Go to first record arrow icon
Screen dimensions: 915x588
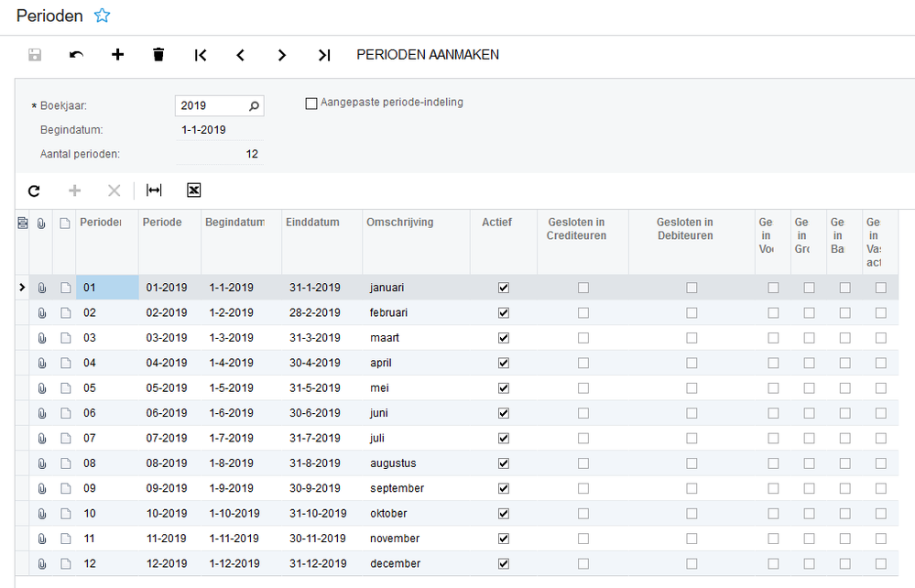tap(201, 55)
